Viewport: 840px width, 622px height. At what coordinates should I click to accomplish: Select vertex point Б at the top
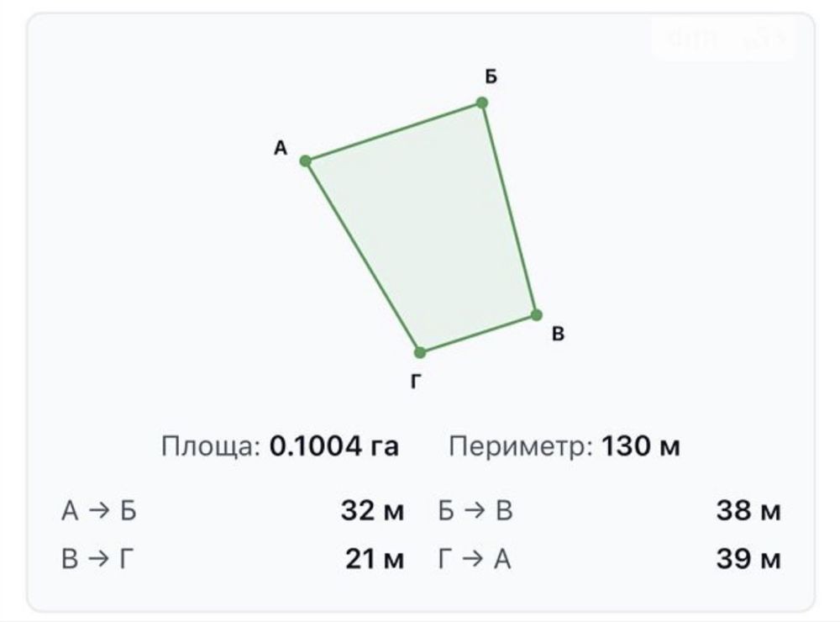tap(481, 103)
